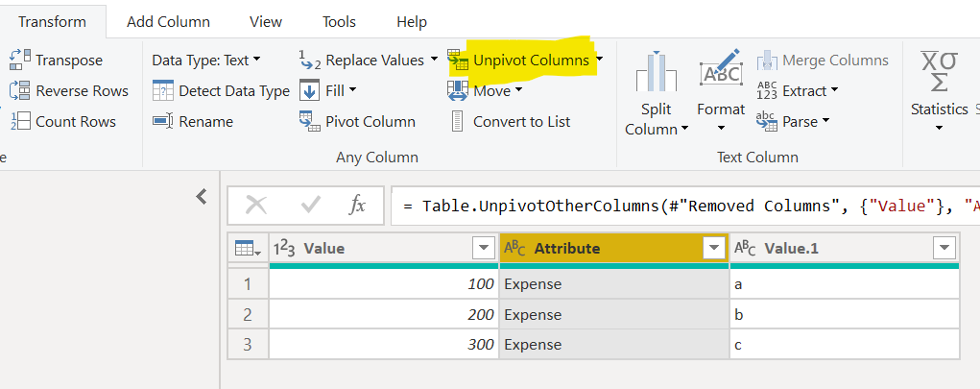Confirm formula with the checkmark icon

tap(311, 205)
